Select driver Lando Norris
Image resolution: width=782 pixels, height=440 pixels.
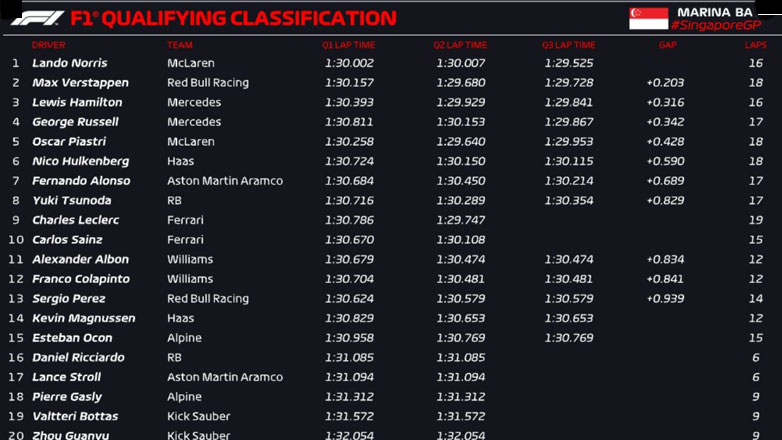70,63
